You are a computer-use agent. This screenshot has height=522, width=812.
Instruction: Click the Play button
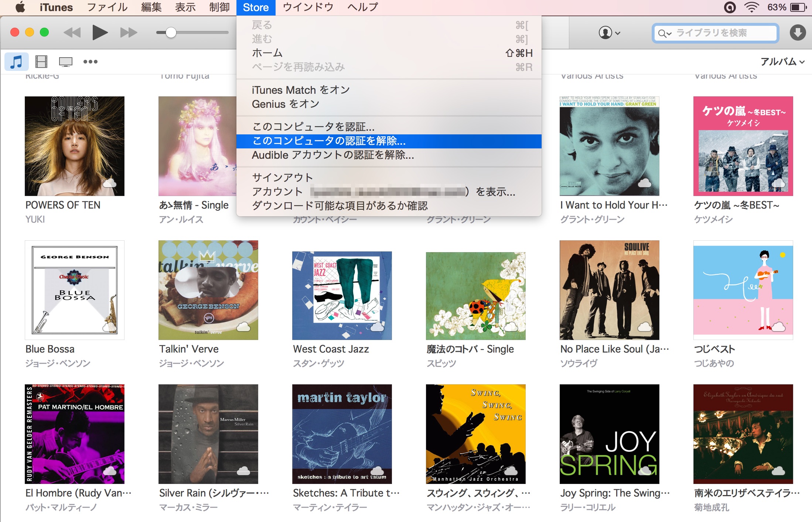pyautogui.click(x=99, y=32)
